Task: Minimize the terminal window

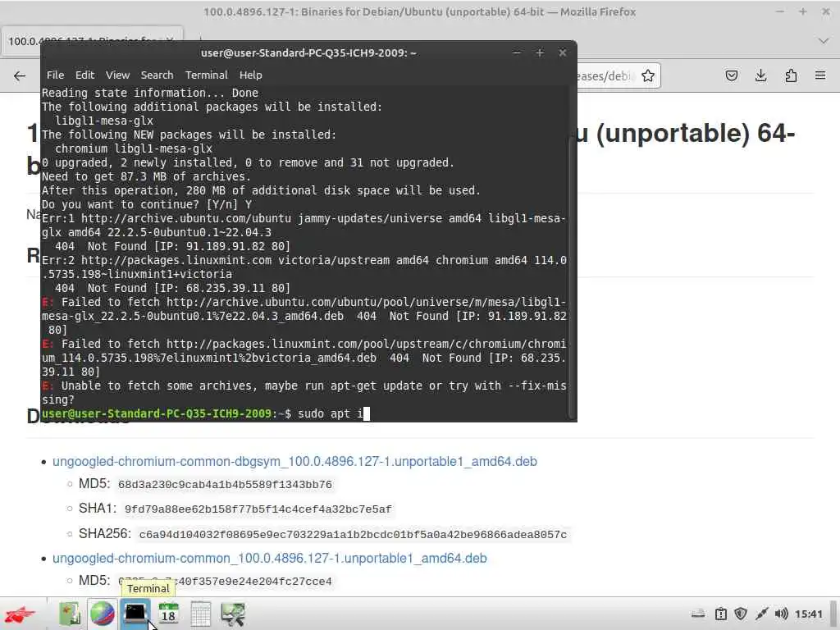Action: coord(517,52)
